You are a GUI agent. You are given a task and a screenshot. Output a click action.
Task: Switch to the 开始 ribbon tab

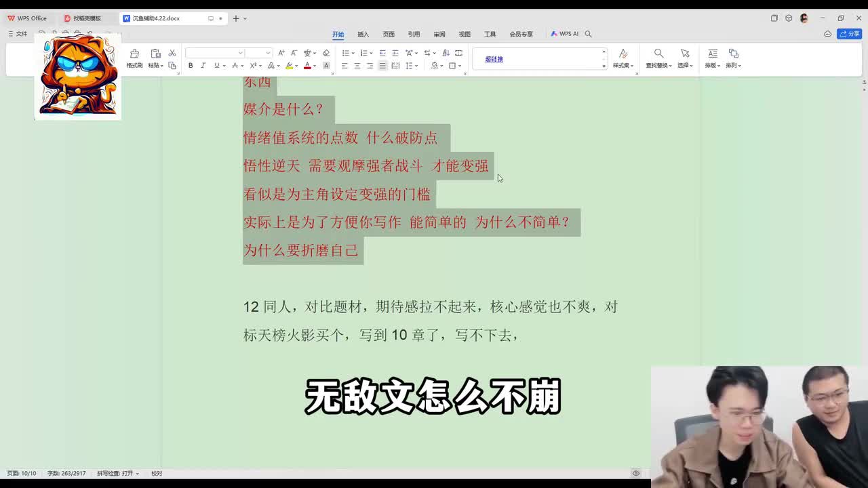click(x=338, y=34)
